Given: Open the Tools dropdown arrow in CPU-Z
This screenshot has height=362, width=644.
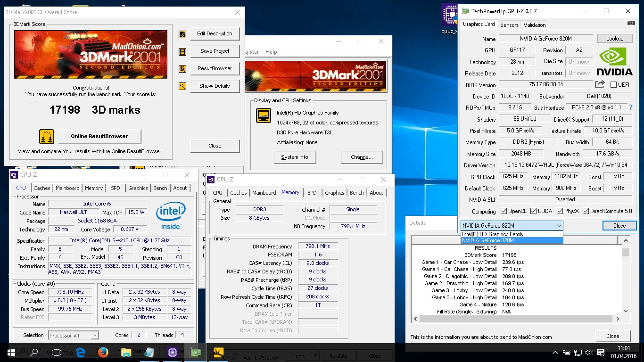Looking at the screenshot, I should pyautogui.click(x=316, y=356).
